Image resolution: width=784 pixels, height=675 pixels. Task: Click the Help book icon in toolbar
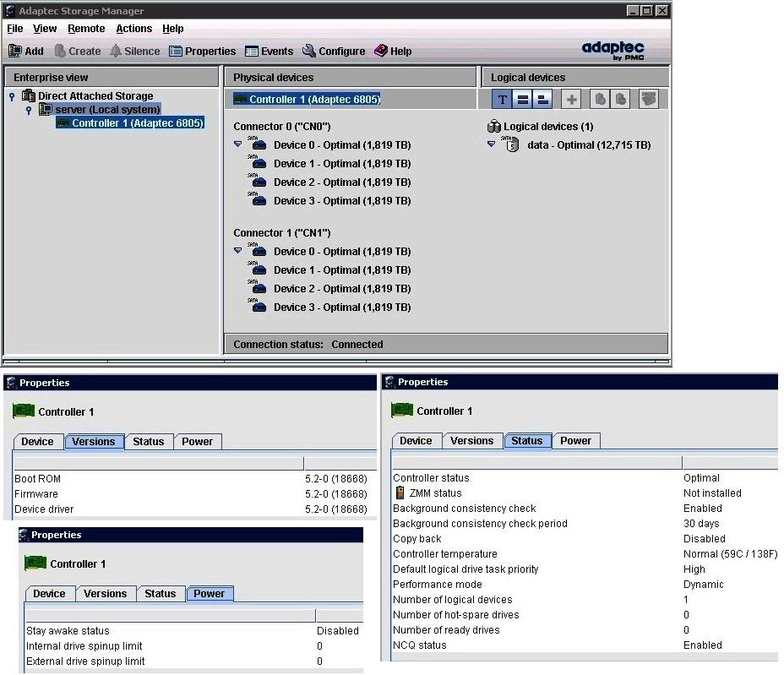381,51
